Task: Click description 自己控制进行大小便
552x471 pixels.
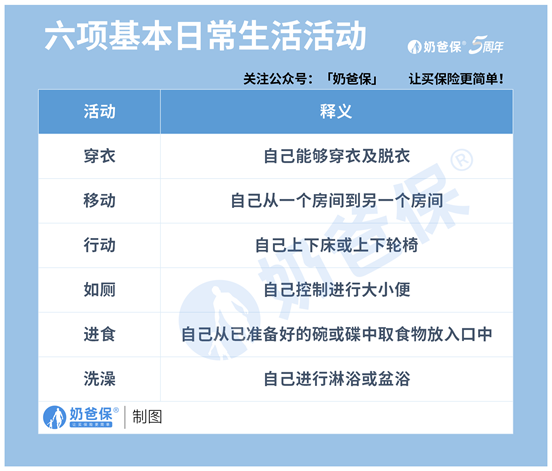Action: click(337, 290)
